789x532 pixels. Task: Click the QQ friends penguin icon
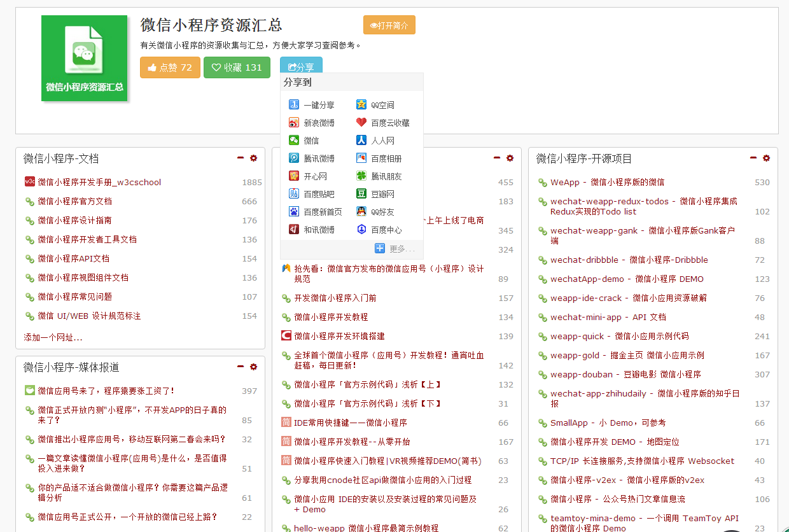[361, 212]
